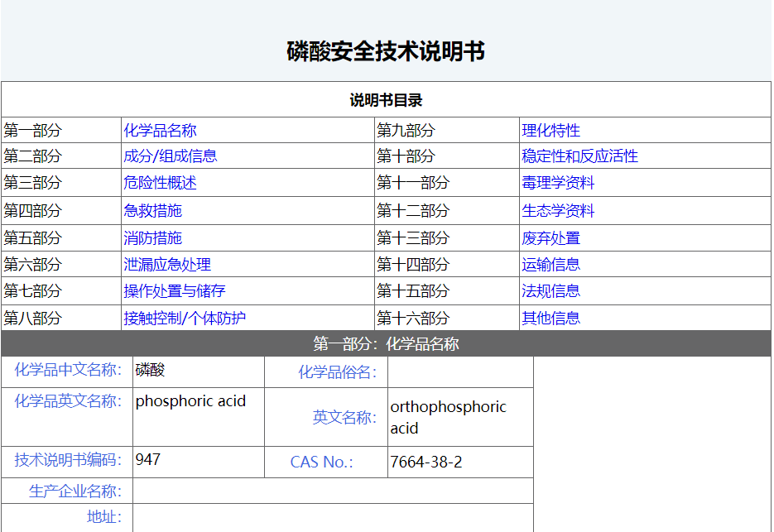Image resolution: width=774 pixels, height=532 pixels.
Task: Click the 第一部分 table cell
Action: 61,130
